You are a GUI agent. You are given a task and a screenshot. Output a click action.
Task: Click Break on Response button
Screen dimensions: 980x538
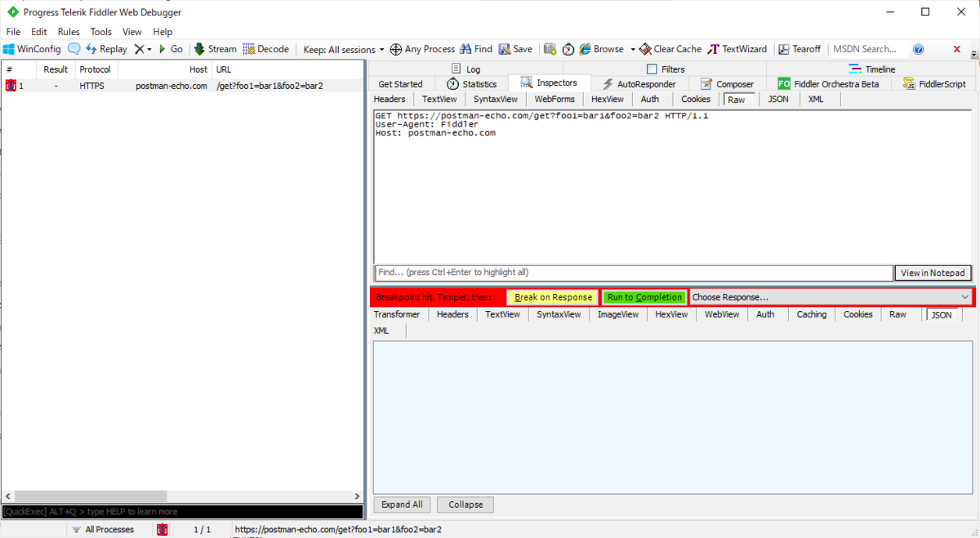553,297
